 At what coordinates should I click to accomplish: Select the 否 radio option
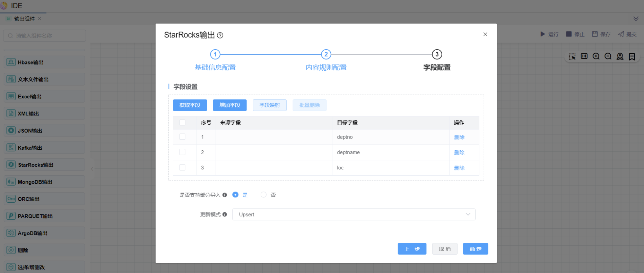(x=264, y=195)
